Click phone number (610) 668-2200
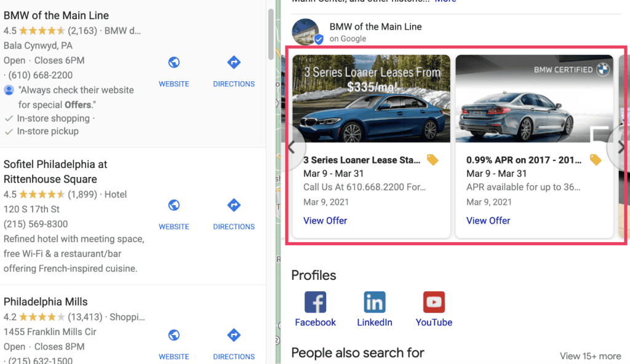This screenshot has width=630, height=364. [40, 75]
